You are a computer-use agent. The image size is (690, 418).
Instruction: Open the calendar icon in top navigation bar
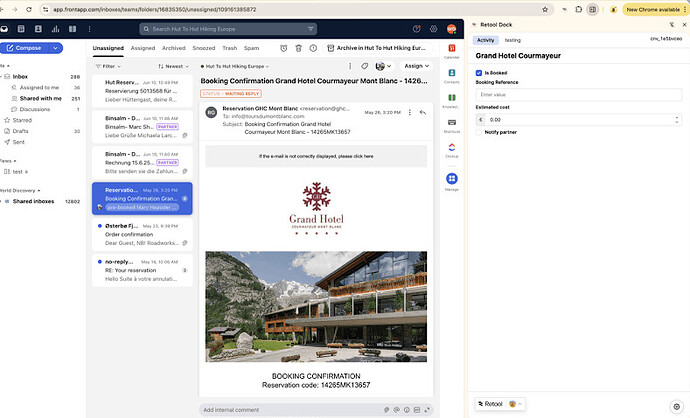21,29
